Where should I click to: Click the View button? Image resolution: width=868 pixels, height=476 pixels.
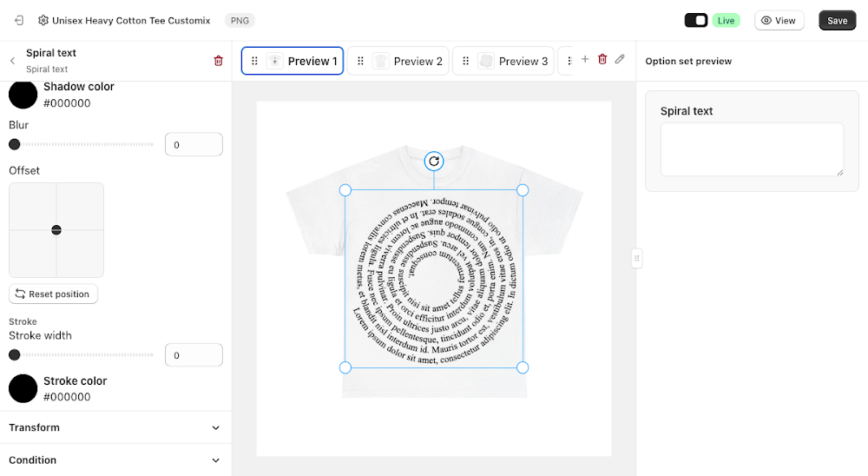click(779, 21)
